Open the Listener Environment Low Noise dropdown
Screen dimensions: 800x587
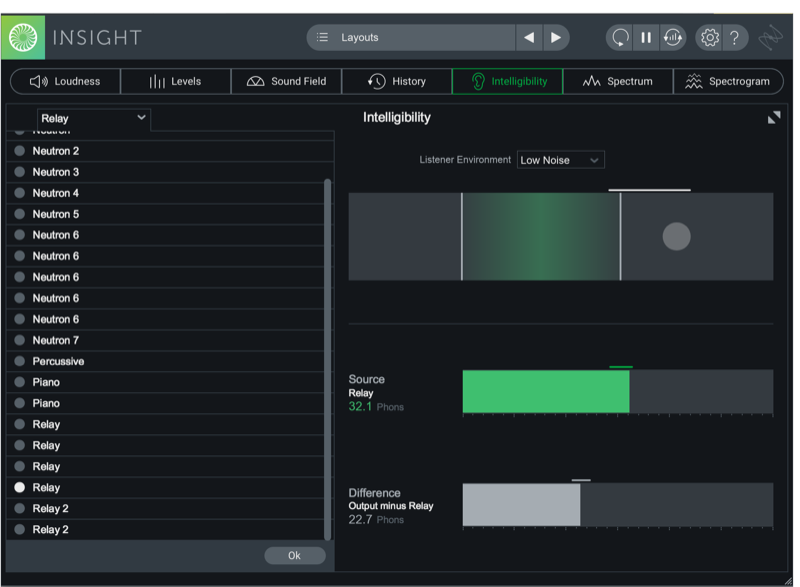pyautogui.click(x=560, y=160)
